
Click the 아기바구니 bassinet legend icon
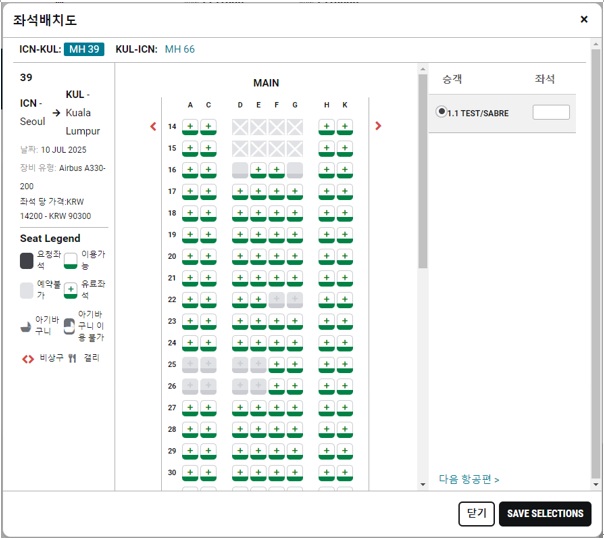pos(26,327)
